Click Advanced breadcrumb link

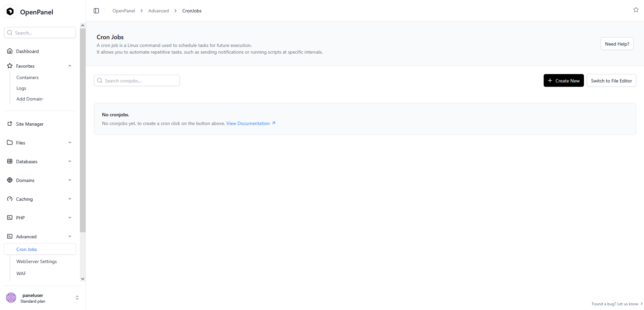(x=158, y=11)
